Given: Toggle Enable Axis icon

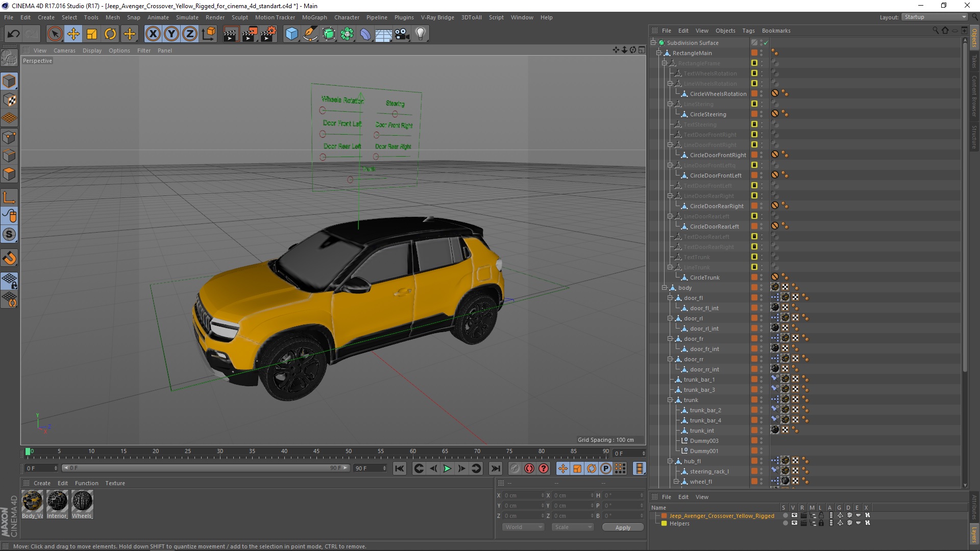Looking at the screenshot, I should click(x=9, y=197).
